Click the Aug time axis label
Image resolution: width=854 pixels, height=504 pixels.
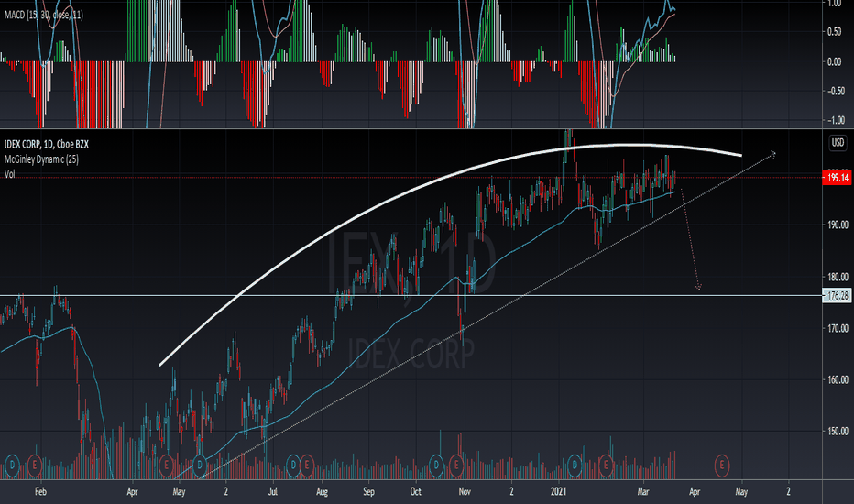tap(322, 491)
